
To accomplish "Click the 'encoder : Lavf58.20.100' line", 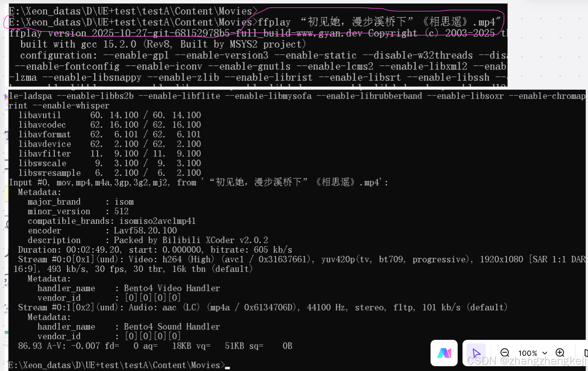I will [102, 231].
